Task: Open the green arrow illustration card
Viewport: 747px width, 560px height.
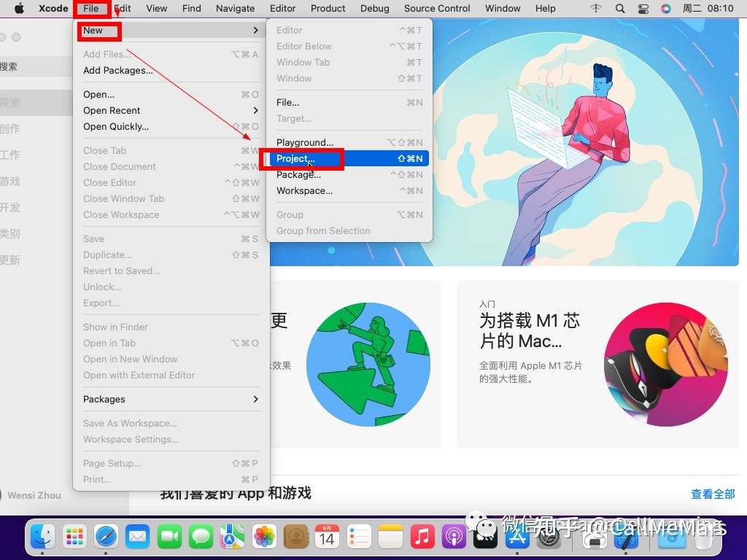Action: point(355,365)
